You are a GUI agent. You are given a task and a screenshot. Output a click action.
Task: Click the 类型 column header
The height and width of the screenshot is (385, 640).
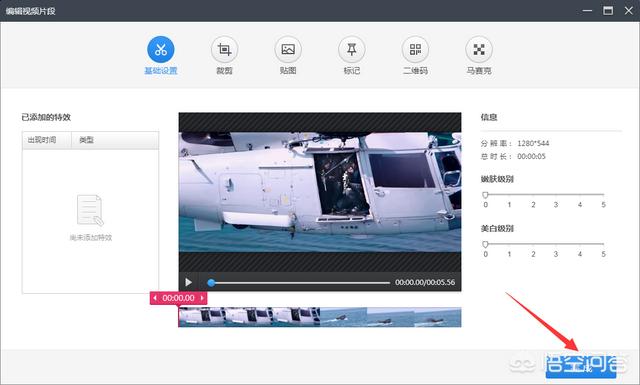[x=115, y=140]
